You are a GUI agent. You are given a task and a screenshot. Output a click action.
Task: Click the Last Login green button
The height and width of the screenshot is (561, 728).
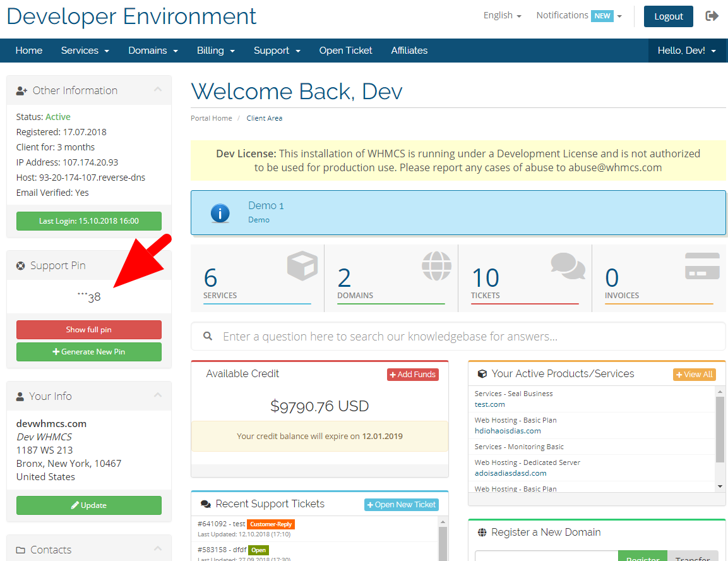[88, 221]
